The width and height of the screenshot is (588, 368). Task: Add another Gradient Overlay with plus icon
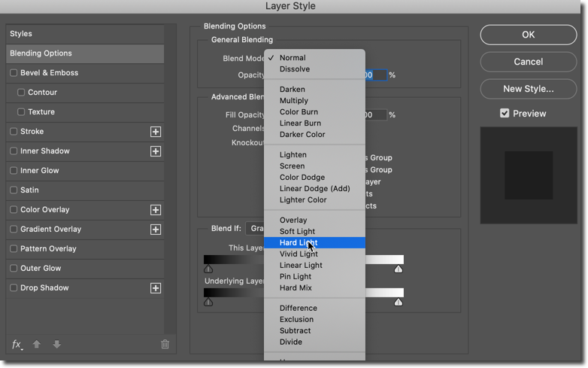pos(156,230)
